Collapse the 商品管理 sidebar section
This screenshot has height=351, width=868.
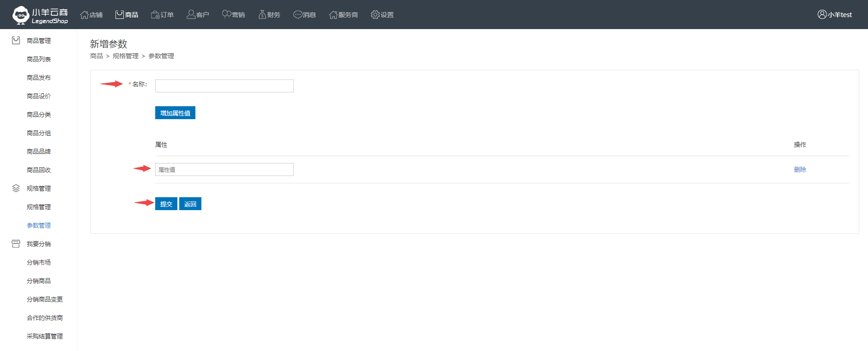pos(38,41)
